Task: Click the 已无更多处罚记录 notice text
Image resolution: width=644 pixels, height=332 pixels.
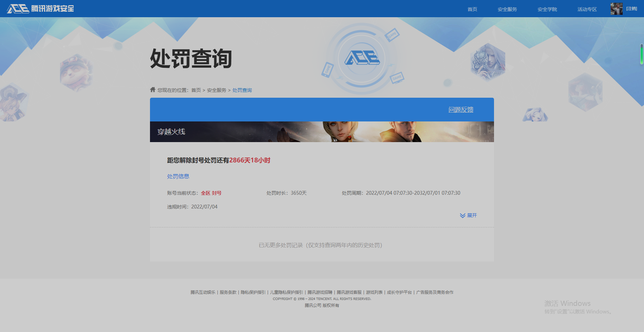Action: pos(320,245)
